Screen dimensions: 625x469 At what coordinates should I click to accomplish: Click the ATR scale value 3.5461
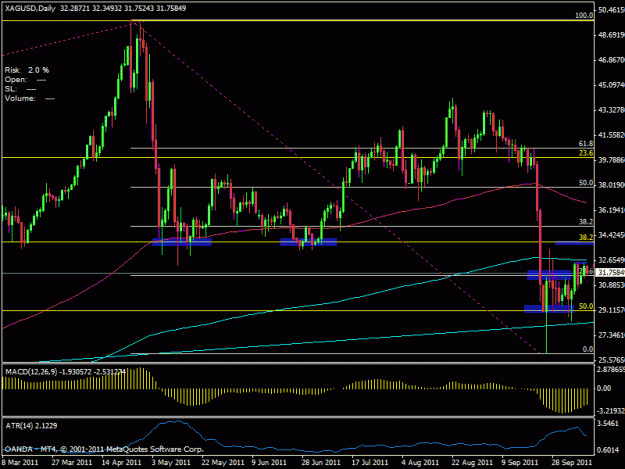pos(608,423)
